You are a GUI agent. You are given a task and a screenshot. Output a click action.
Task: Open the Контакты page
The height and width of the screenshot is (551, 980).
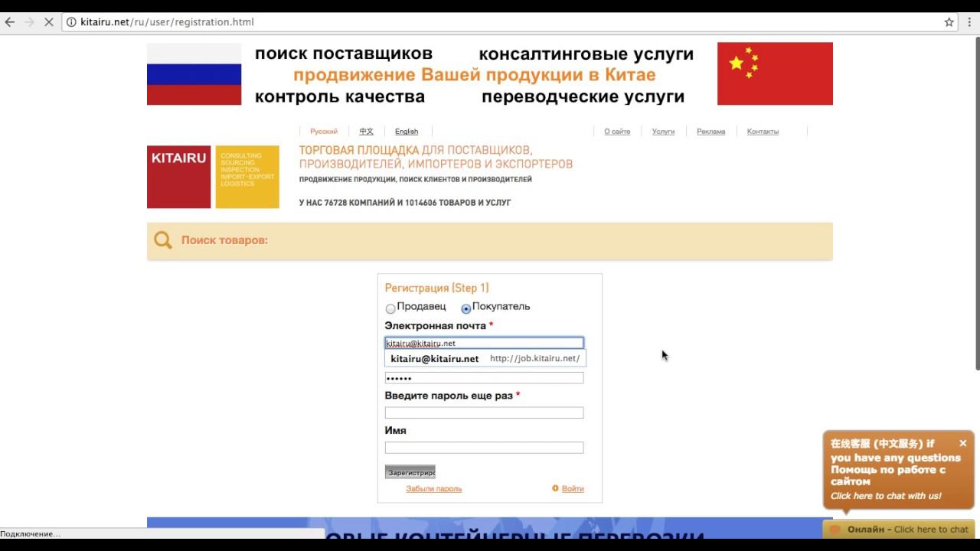[763, 132]
